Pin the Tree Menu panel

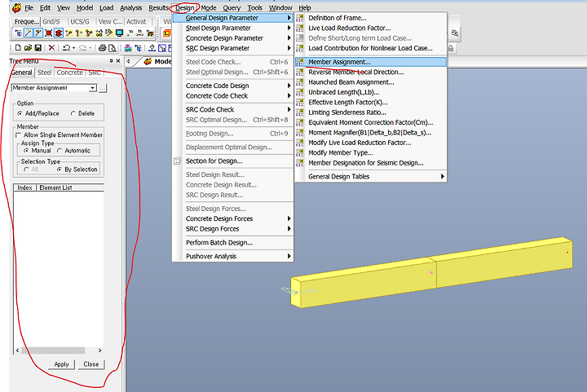[111, 60]
